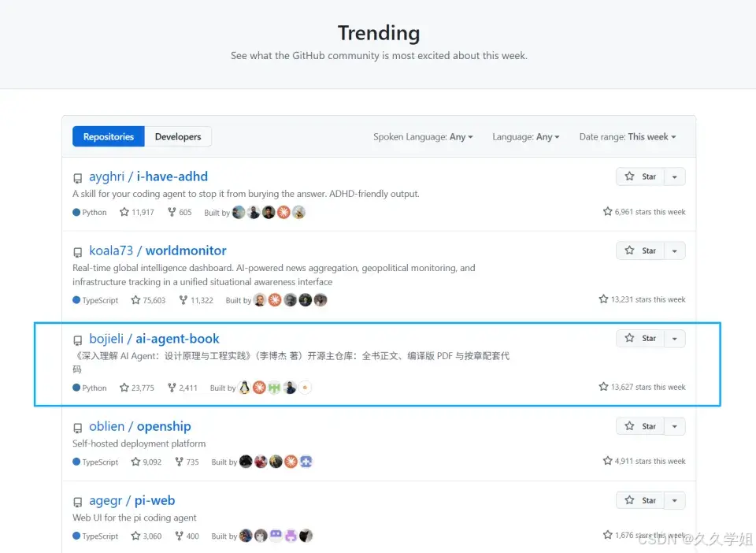Switch to the Developers tab

pos(178,136)
